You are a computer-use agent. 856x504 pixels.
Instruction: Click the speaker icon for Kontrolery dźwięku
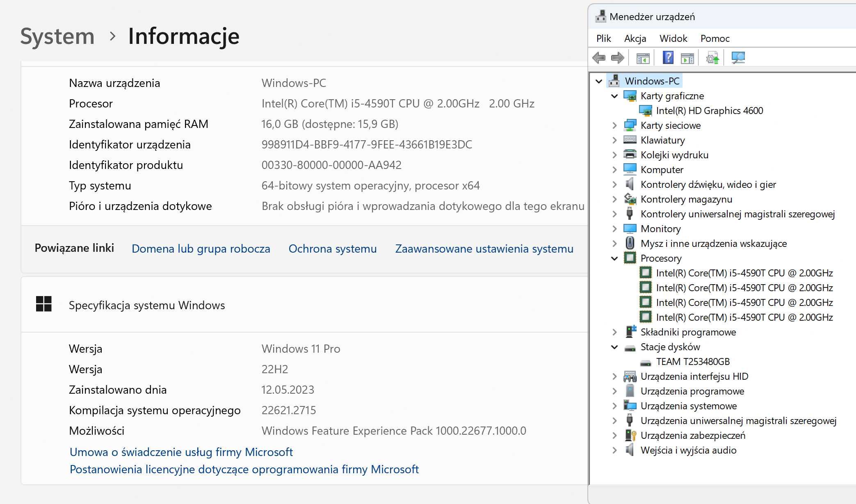[x=630, y=184]
